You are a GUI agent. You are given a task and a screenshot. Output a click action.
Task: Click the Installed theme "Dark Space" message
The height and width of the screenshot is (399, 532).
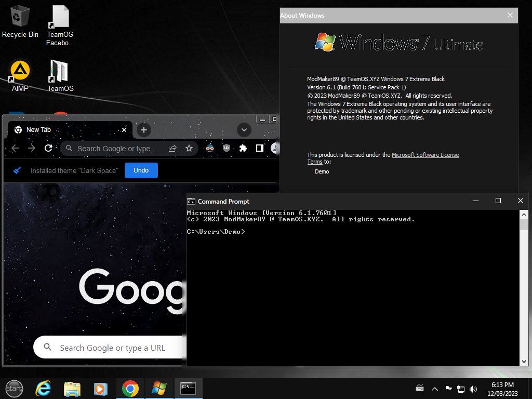point(74,170)
